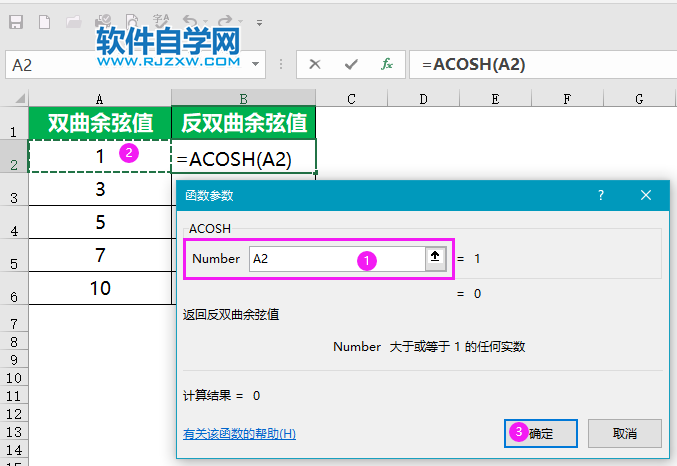Click the New document icon
This screenshot has height=466, width=677.
tap(45, 20)
